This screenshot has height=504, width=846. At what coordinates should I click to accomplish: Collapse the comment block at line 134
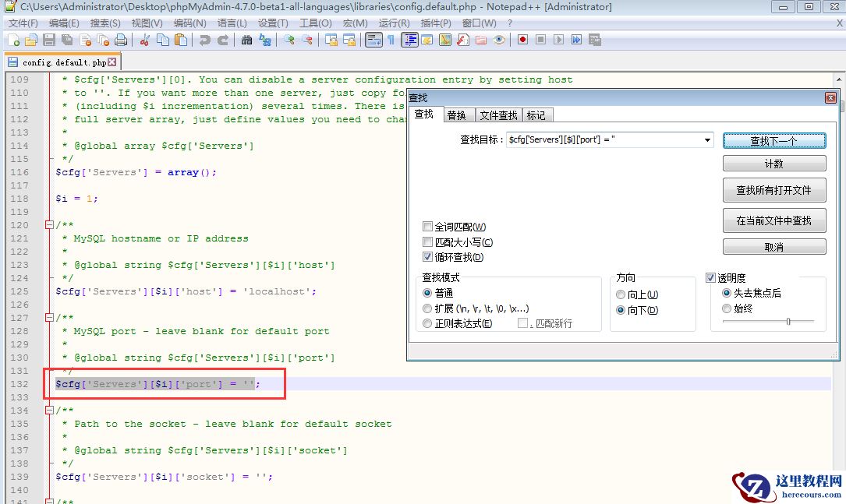pos(49,411)
